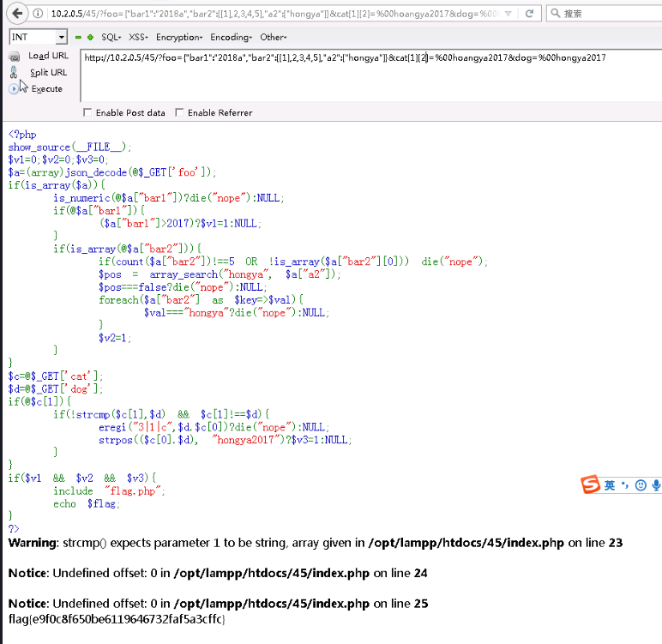
Task: Click the 'if($v1 && $v2 && $v3){' line
Action: (82, 478)
